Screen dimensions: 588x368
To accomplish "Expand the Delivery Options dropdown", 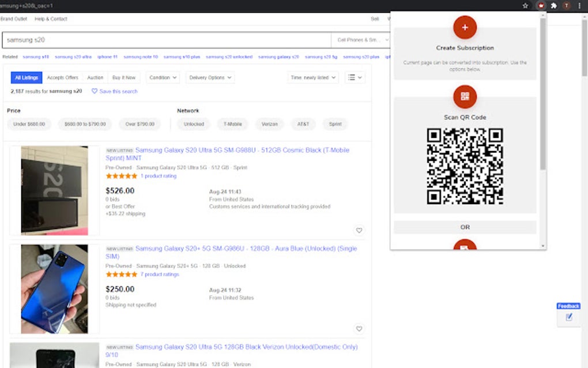I will click(210, 78).
